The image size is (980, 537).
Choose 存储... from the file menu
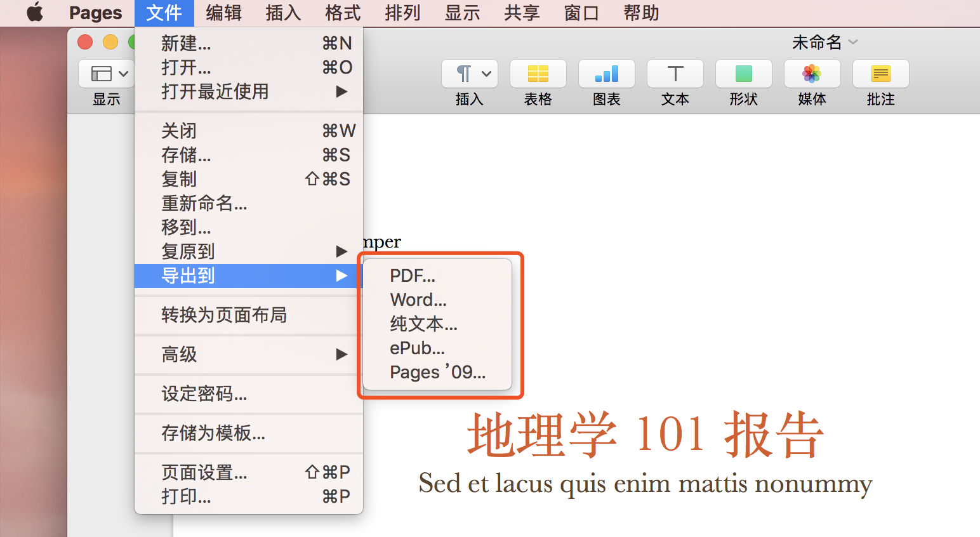(249, 155)
